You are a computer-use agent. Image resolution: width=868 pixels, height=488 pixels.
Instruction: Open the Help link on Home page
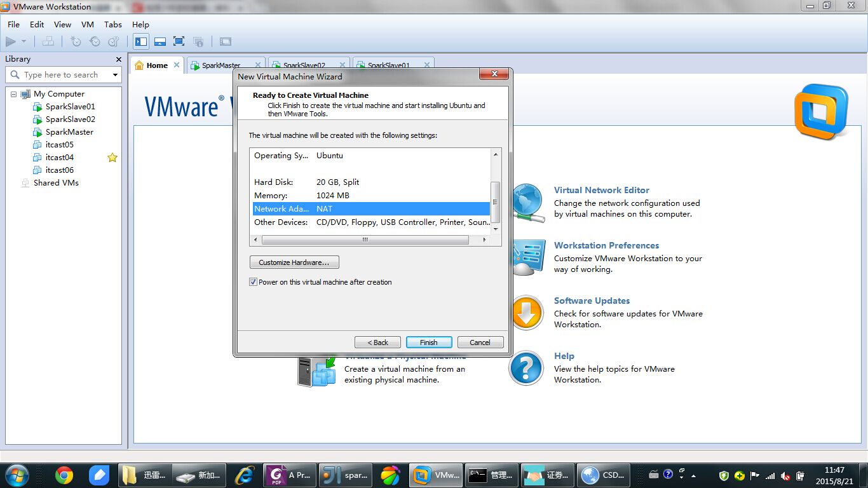point(564,356)
